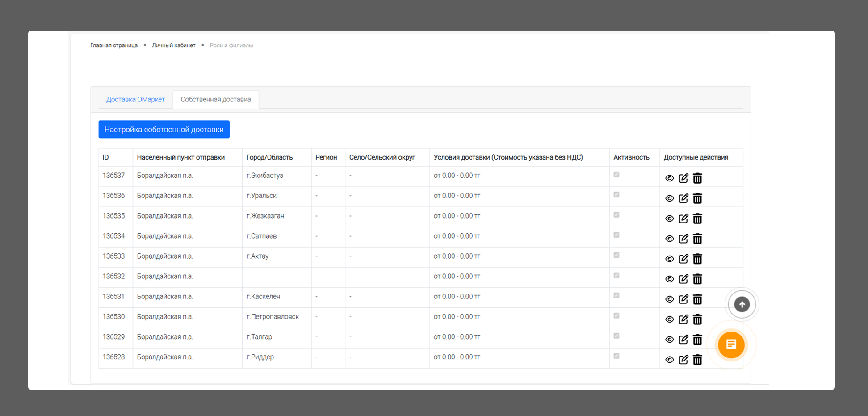Edit row 136530 г.Петропавловск
Viewport: 868px width, 416px height.
683,319
